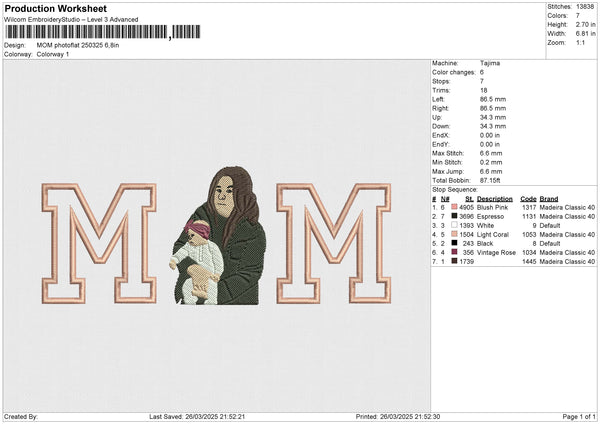Click the 'Stop Sequence:' heading
This screenshot has width=600, height=424.
(x=455, y=190)
